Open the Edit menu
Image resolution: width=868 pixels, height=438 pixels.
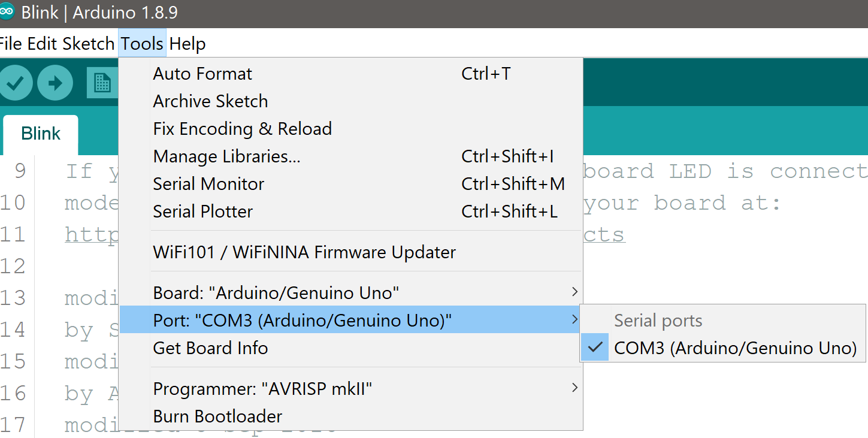(42, 44)
